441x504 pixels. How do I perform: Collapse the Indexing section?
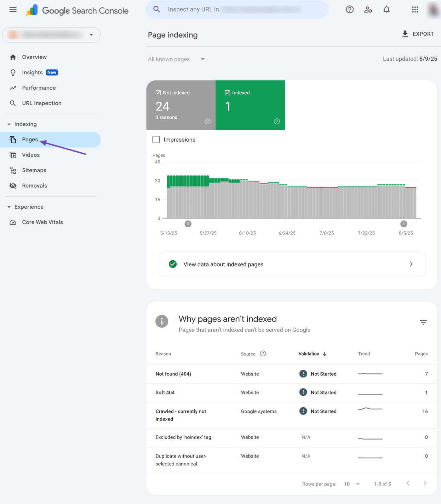click(x=9, y=124)
